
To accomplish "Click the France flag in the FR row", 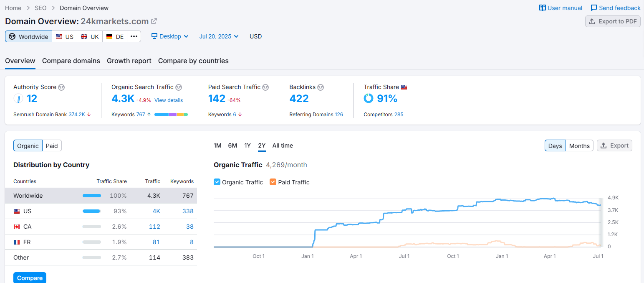I will 17,242.
